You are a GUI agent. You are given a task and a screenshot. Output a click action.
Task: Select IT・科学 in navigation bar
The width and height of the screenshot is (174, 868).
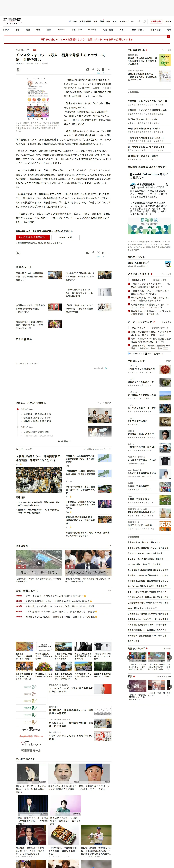click(x=92, y=30)
